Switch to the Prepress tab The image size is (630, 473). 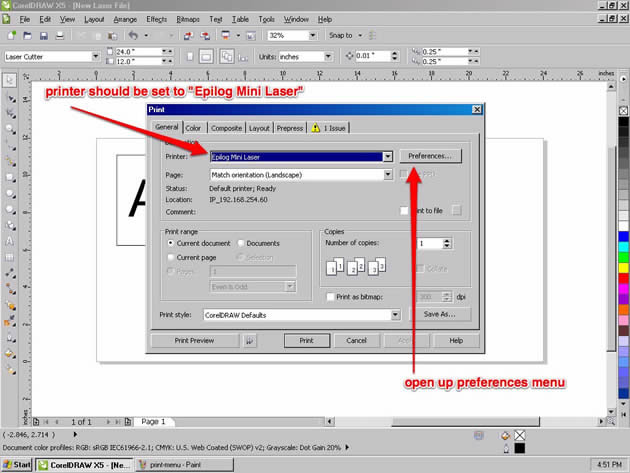[x=290, y=128]
